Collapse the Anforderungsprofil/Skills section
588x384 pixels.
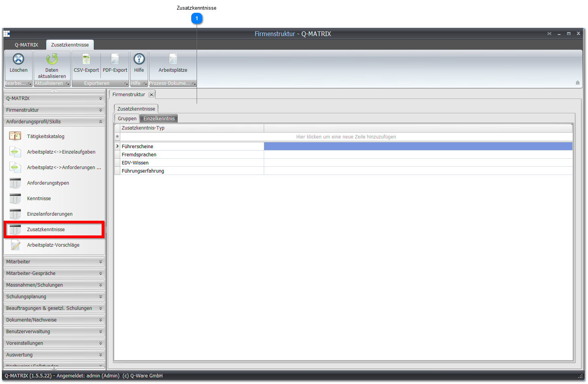coord(54,122)
